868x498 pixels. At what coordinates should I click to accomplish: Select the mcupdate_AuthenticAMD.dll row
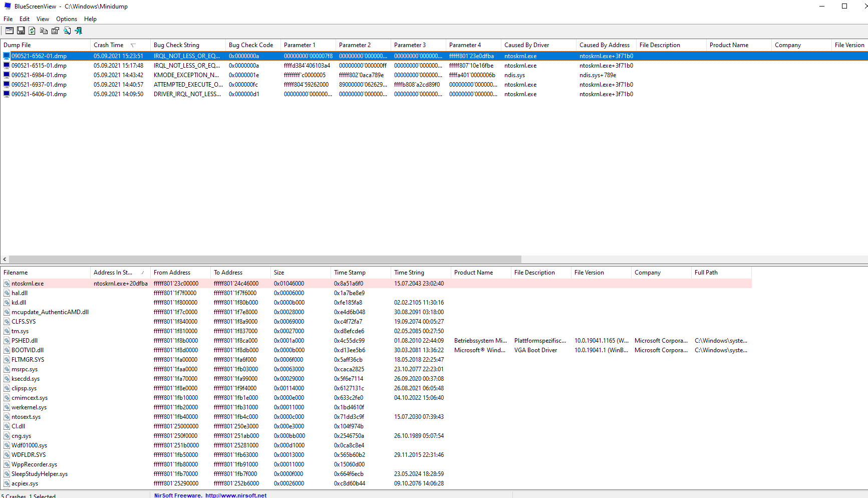(x=376, y=312)
